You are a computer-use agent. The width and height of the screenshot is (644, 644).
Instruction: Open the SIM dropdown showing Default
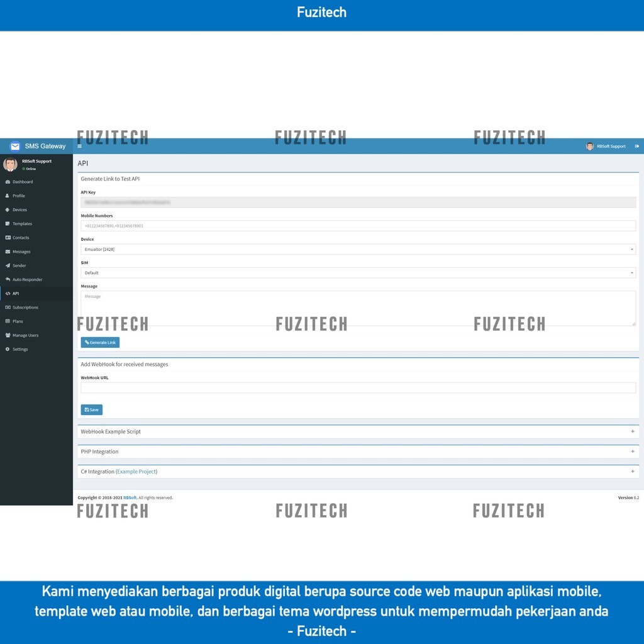(x=358, y=272)
